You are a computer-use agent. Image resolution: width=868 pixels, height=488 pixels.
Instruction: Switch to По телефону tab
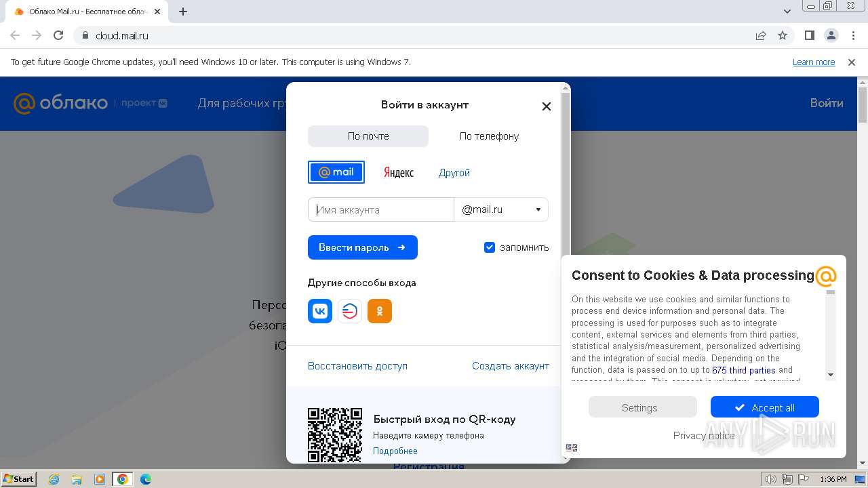click(x=489, y=136)
